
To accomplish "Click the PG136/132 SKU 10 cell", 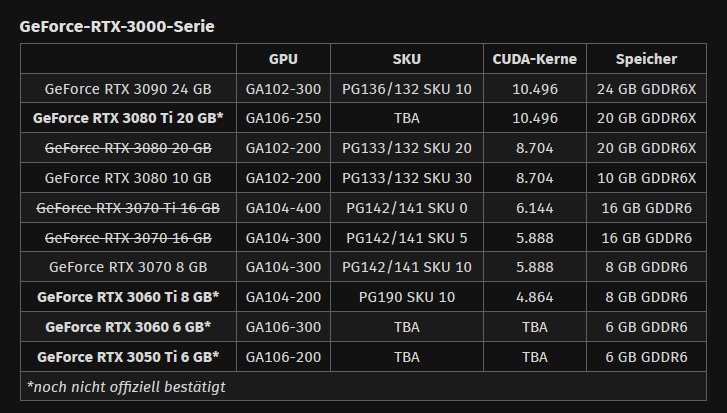I will [407, 89].
